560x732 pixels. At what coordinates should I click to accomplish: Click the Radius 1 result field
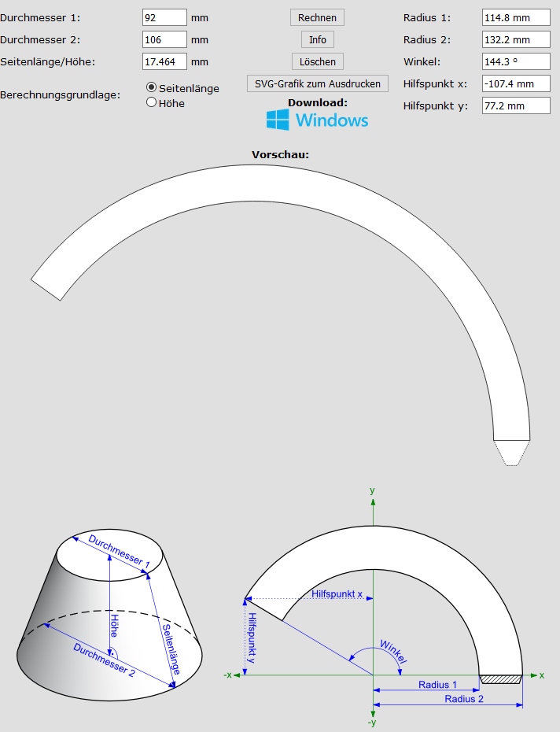click(516, 18)
